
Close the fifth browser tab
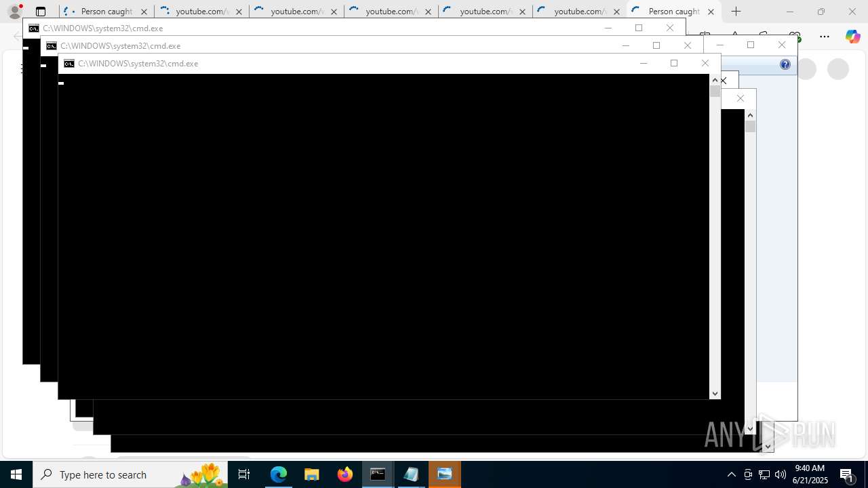pyautogui.click(x=522, y=12)
